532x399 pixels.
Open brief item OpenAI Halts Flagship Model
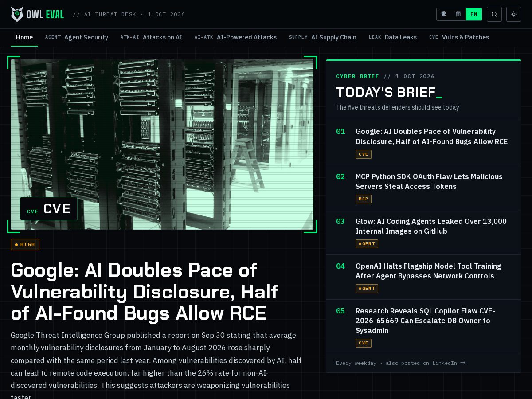click(x=428, y=271)
